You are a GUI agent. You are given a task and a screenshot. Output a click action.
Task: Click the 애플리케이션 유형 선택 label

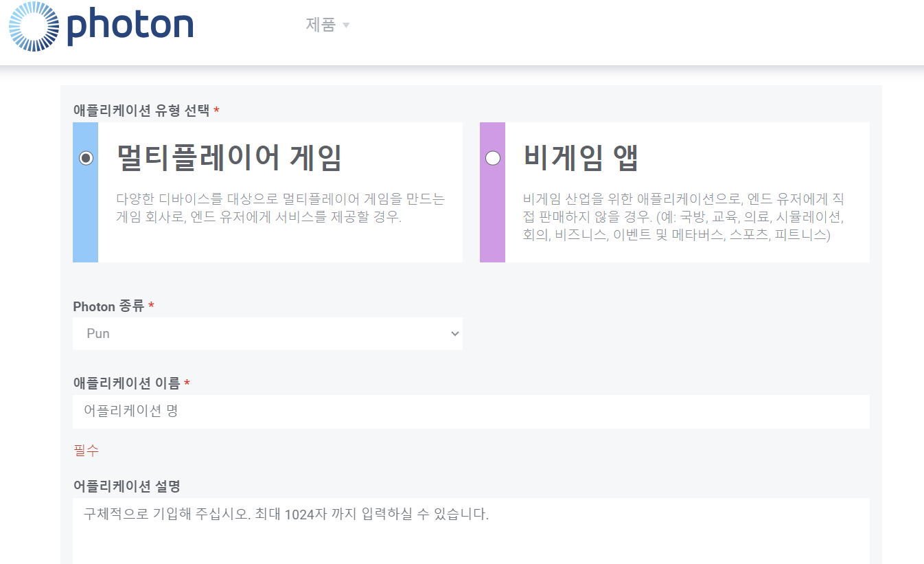tap(141, 111)
